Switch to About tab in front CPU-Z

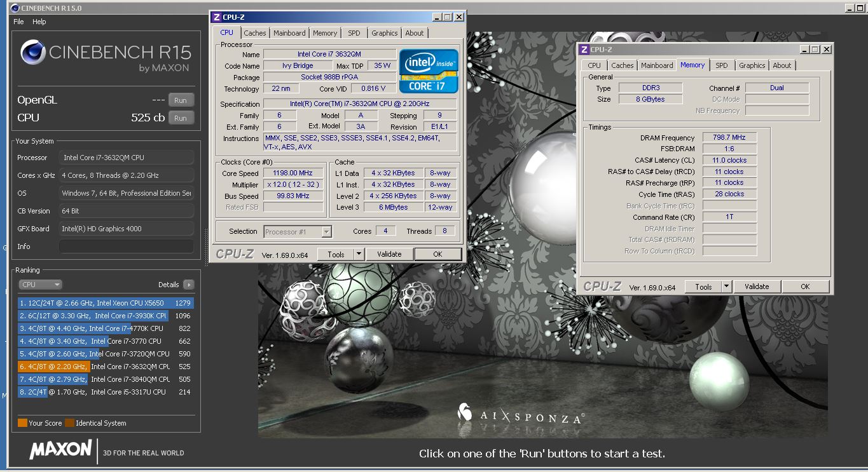[415, 33]
